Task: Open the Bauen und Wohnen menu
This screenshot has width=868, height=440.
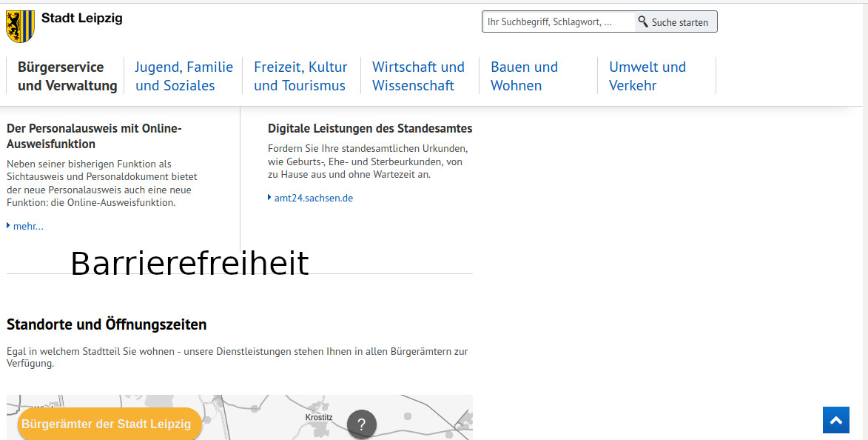Action: [x=524, y=76]
